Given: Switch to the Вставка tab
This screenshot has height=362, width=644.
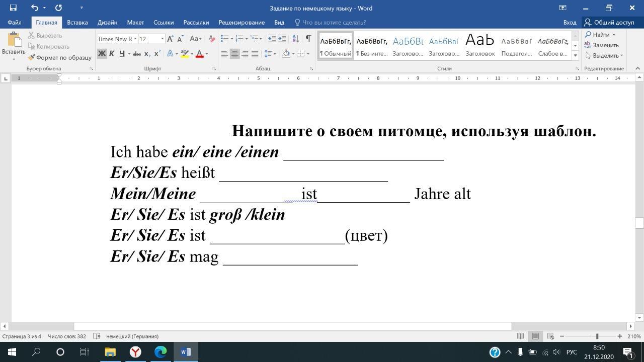Looking at the screenshot, I should 77,23.
